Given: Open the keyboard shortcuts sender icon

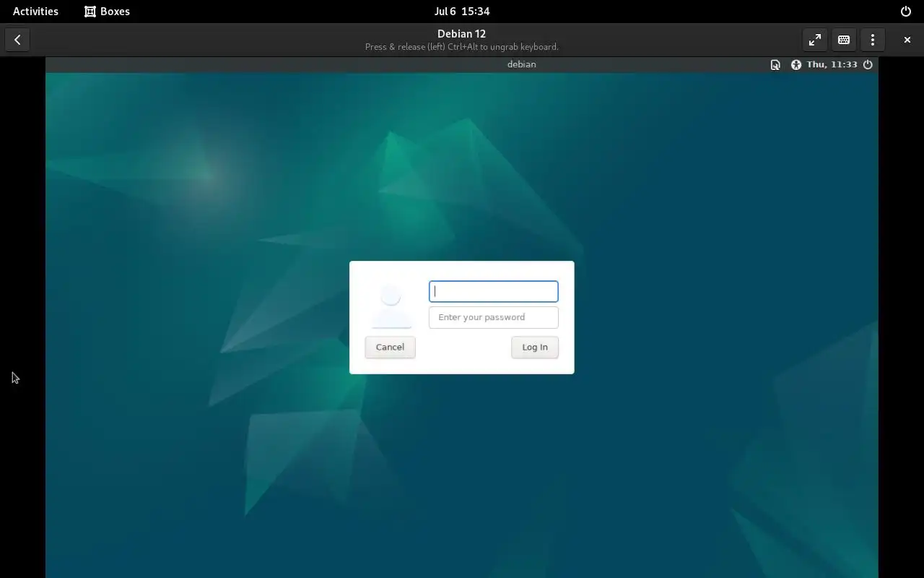Looking at the screenshot, I should coord(844,40).
